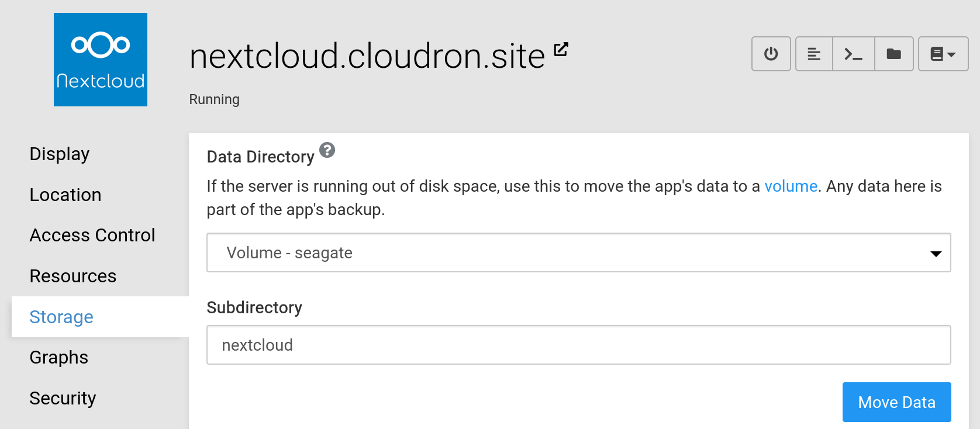This screenshot has width=980, height=429.
Task: Expand the documentation book dropdown
Action: 943,54
